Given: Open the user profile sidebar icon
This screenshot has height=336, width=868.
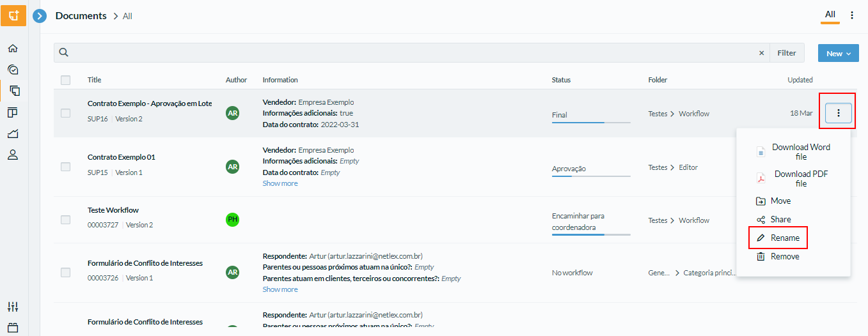Looking at the screenshot, I should click(x=13, y=155).
